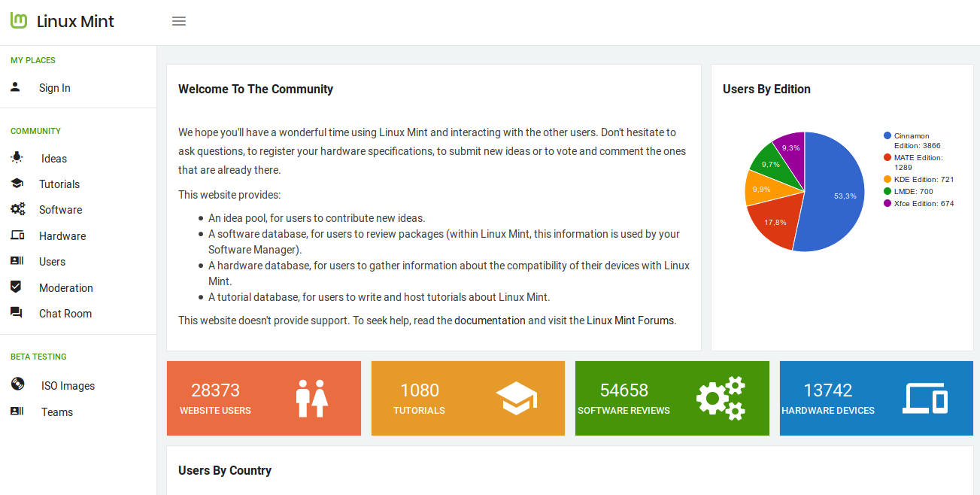Viewport: 980px width, 495px height.
Task: Select the Xfce Edition: 674 legend label
Action: (x=924, y=203)
